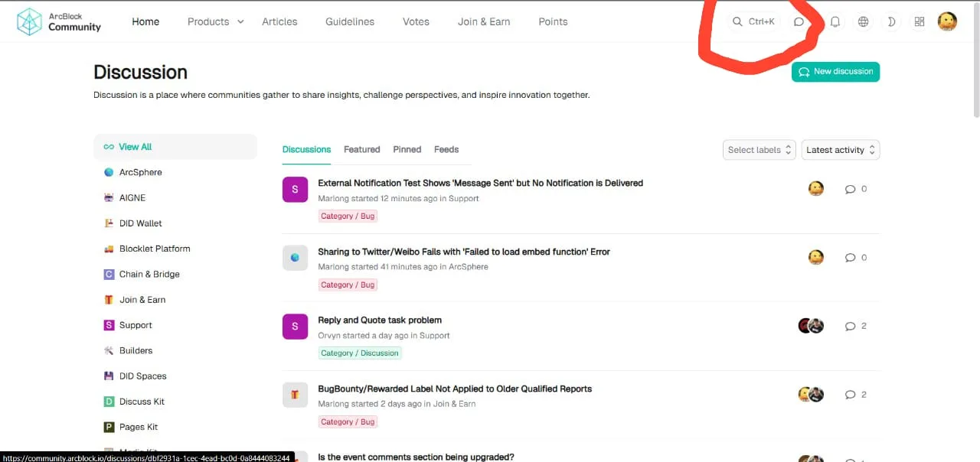Open the Articles nav item
The height and width of the screenshot is (462, 980).
[279, 21]
